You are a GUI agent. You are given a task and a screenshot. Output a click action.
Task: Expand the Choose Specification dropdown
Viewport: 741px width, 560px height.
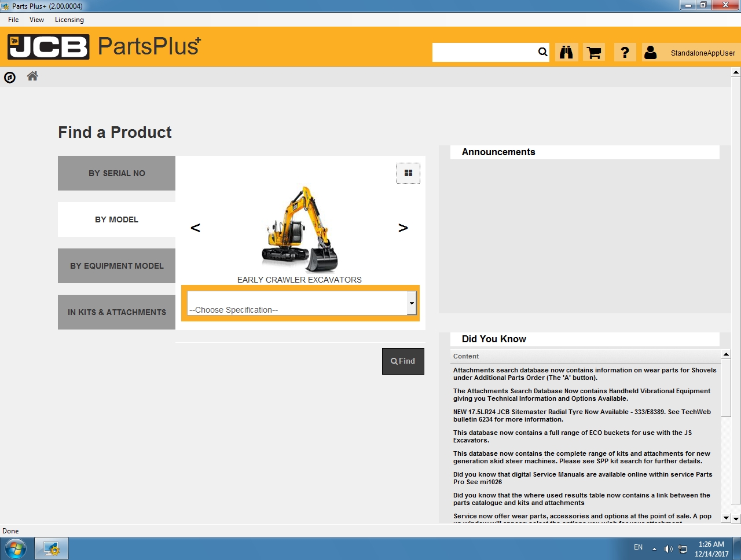click(x=412, y=303)
